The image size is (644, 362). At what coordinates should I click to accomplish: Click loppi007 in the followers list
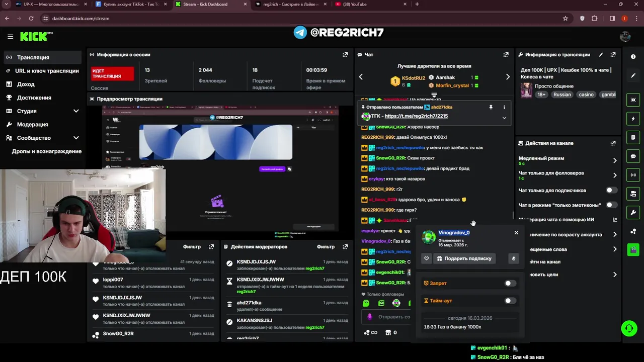[x=113, y=280]
